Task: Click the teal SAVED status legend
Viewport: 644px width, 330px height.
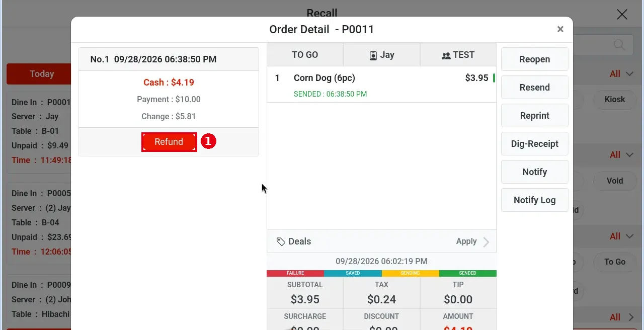Action: (353, 273)
